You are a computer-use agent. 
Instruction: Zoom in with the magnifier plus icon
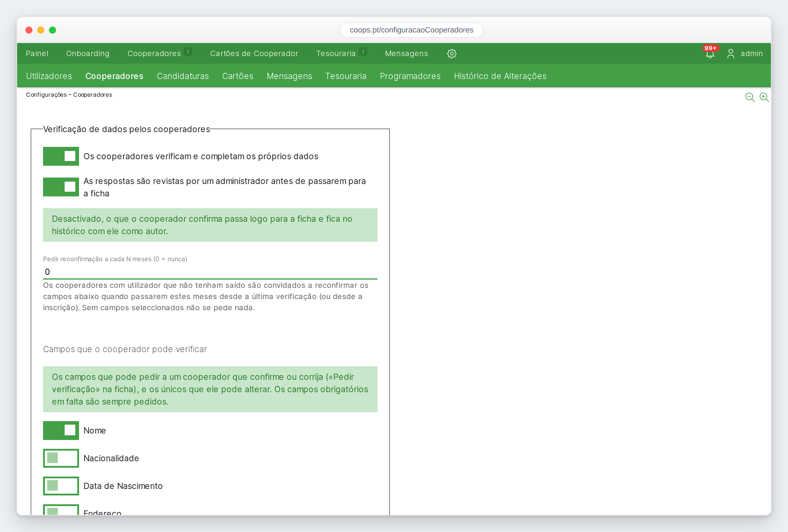[x=764, y=97]
